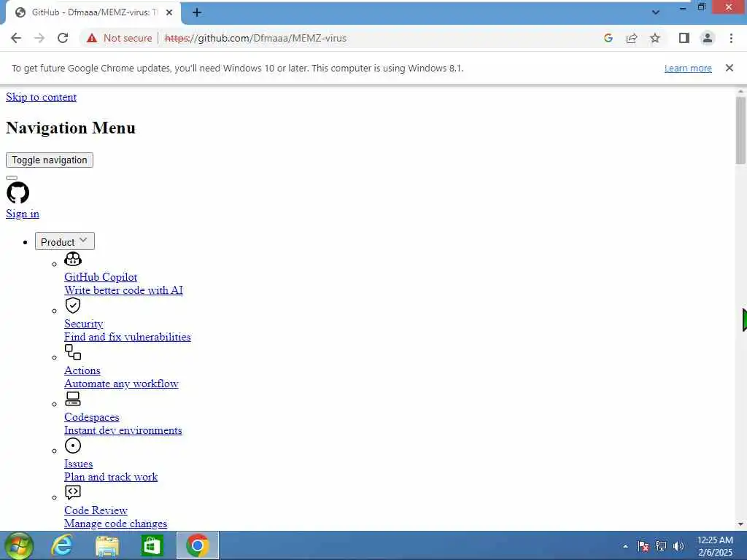Open the tab search chevron in title bar
The image size is (747, 560).
click(656, 12)
